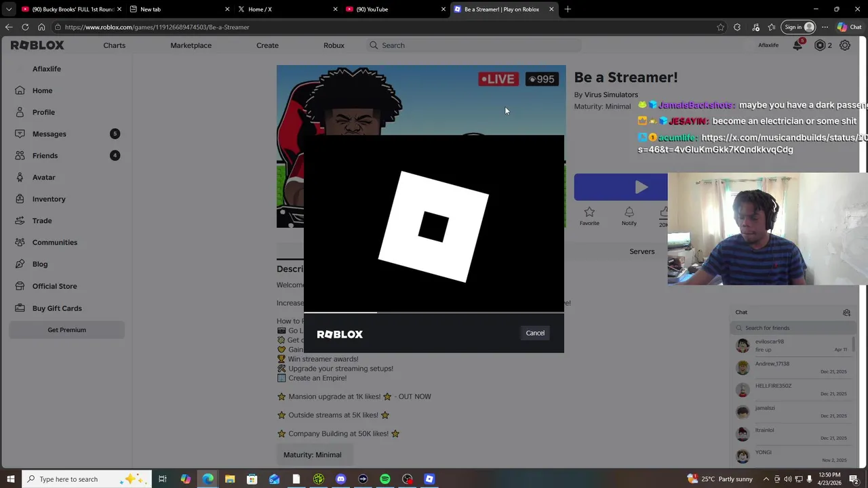
Task: Switch to Servers tab
Action: click(642, 251)
